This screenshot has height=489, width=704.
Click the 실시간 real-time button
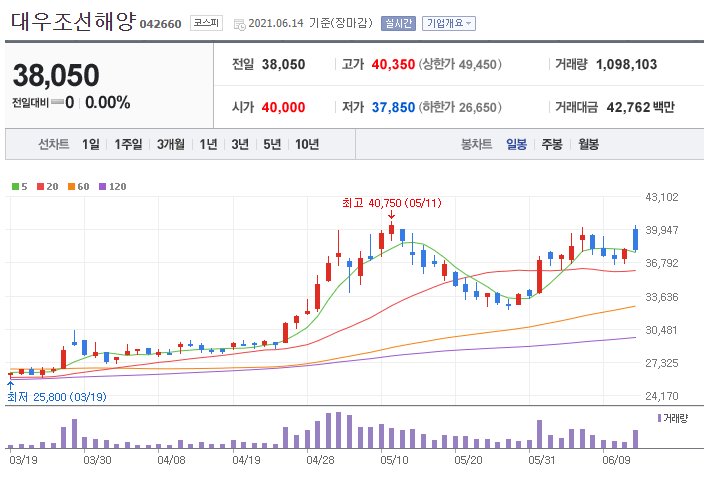398,23
